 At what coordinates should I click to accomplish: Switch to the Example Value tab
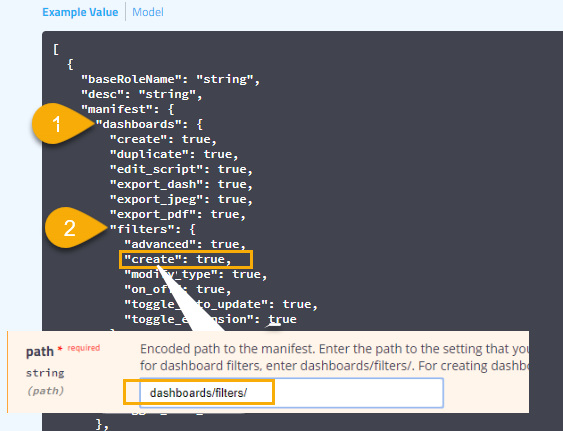(80, 12)
